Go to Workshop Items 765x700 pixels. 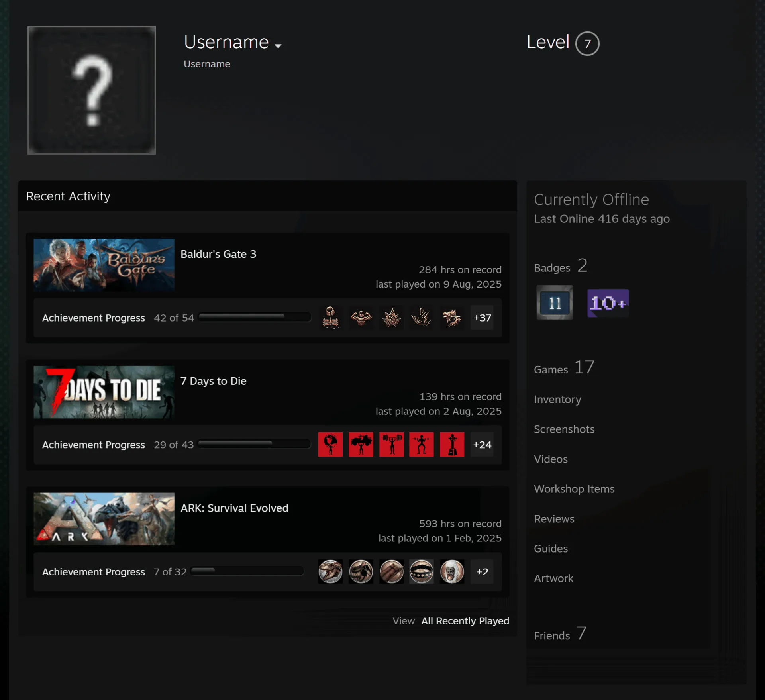pyautogui.click(x=574, y=489)
